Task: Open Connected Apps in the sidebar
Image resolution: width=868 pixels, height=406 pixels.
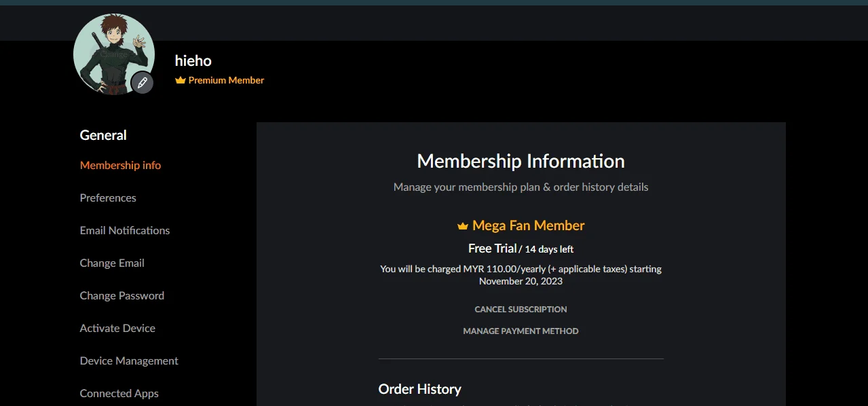Action: pyautogui.click(x=119, y=393)
